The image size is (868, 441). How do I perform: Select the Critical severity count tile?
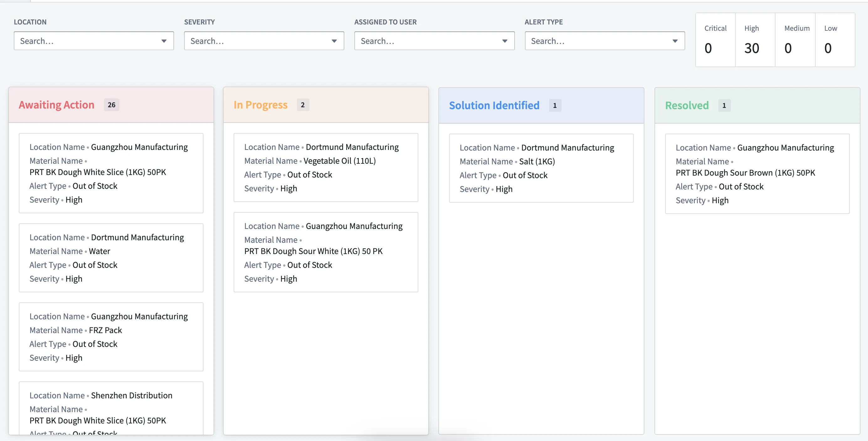pos(715,40)
